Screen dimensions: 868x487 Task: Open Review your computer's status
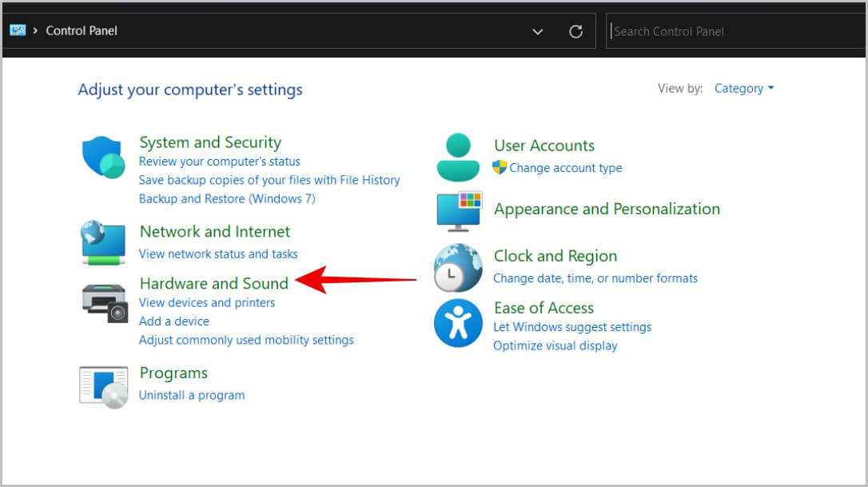pos(219,162)
